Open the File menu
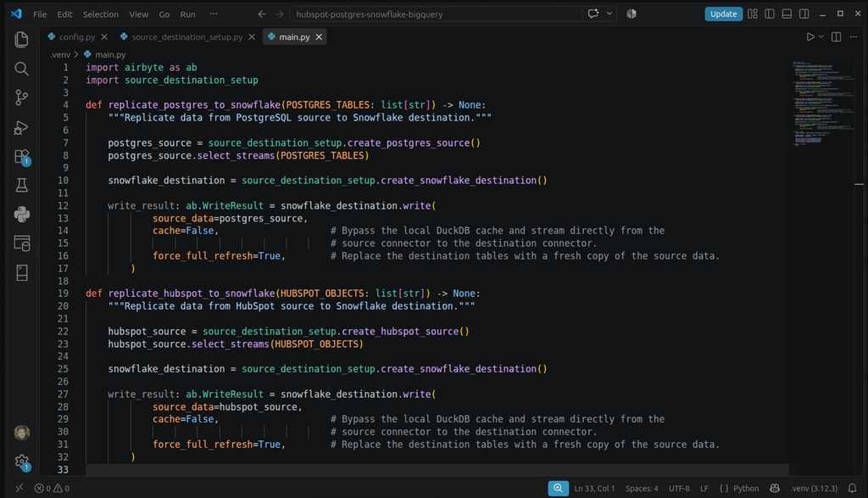 (40, 14)
